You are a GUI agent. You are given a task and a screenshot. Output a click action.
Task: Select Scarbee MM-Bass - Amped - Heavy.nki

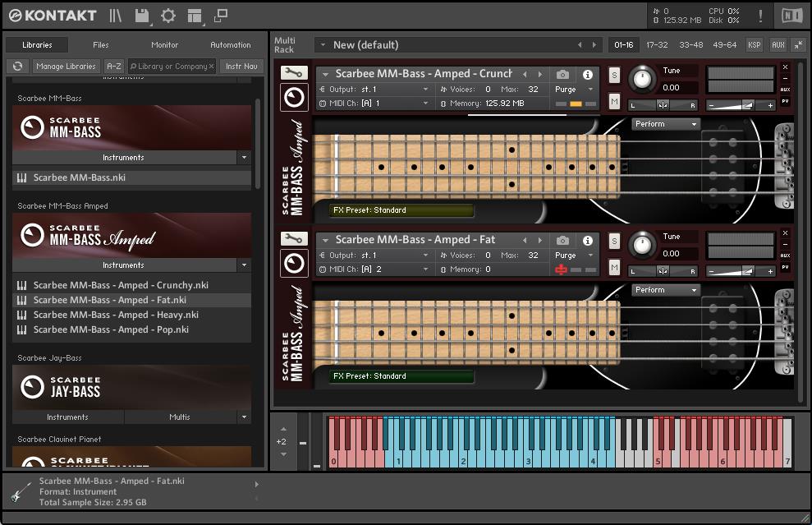point(116,315)
